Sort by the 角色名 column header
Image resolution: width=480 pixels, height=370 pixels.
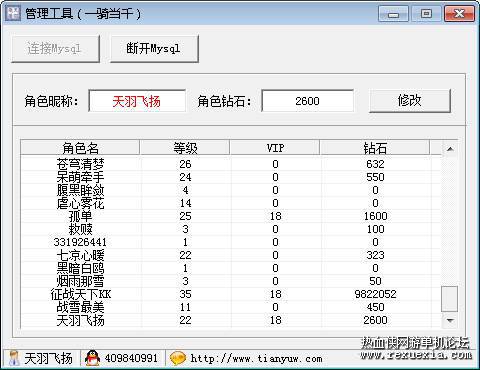[80, 148]
